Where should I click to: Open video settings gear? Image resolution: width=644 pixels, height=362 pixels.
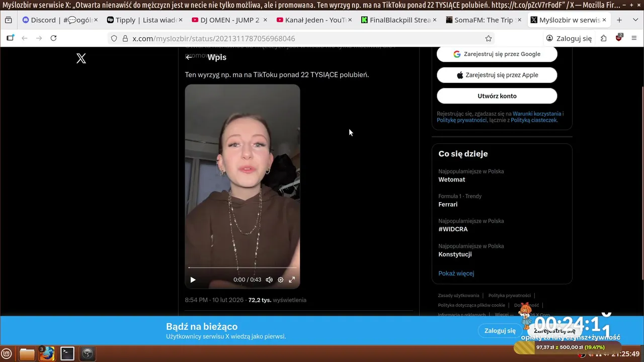[281, 280]
